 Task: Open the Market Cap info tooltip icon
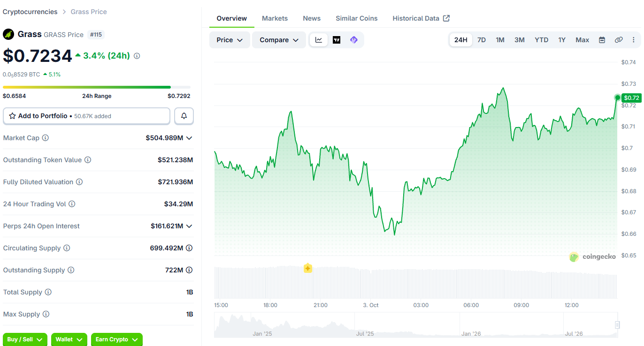pos(46,138)
